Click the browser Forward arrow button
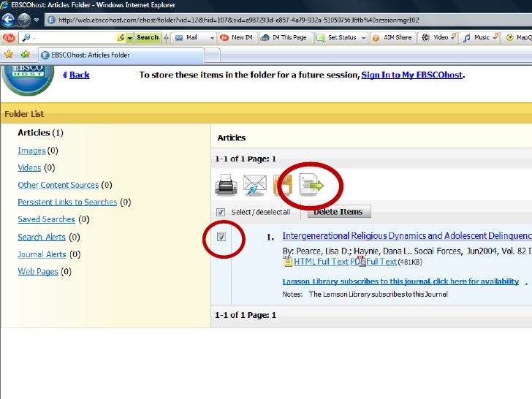This screenshot has height=399, width=532. (x=23, y=20)
